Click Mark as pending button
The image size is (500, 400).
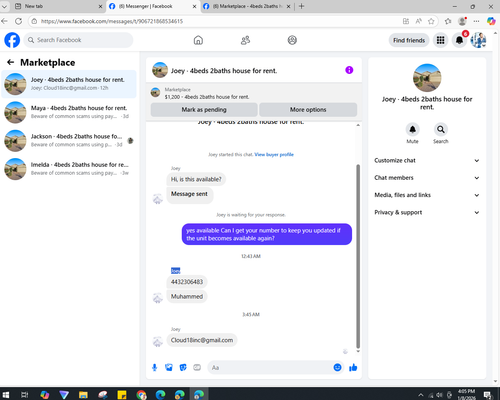click(204, 109)
